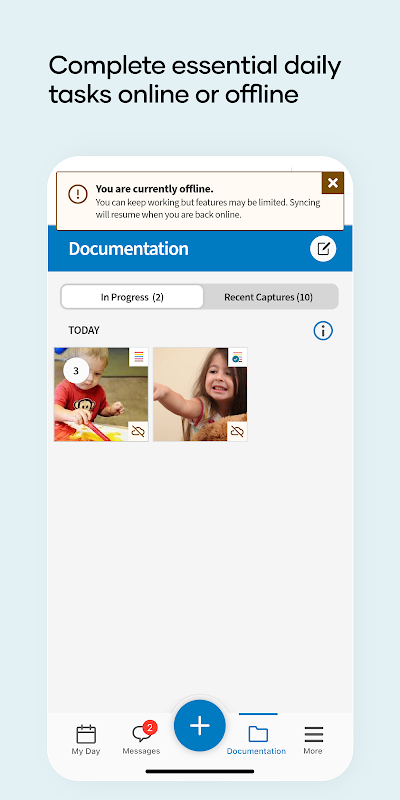Tap the not-synced cloud icon on girl photo
The image size is (400, 800).
pyautogui.click(x=237, y=432)
